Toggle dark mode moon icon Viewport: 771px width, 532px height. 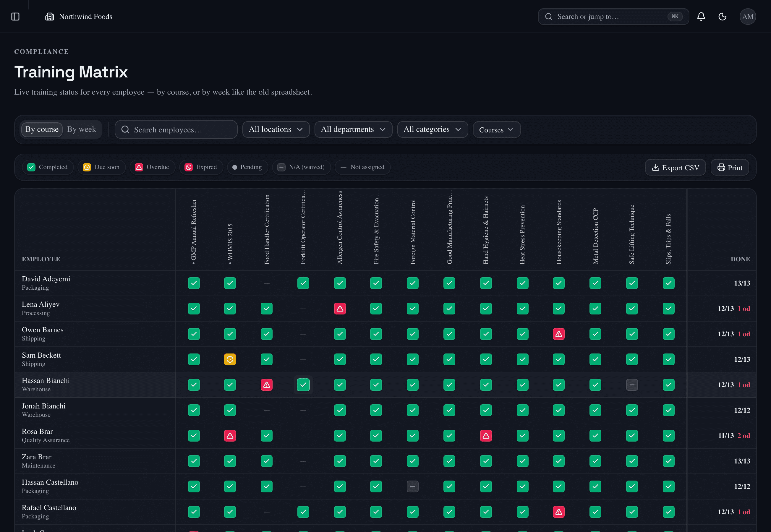[722, 16]
